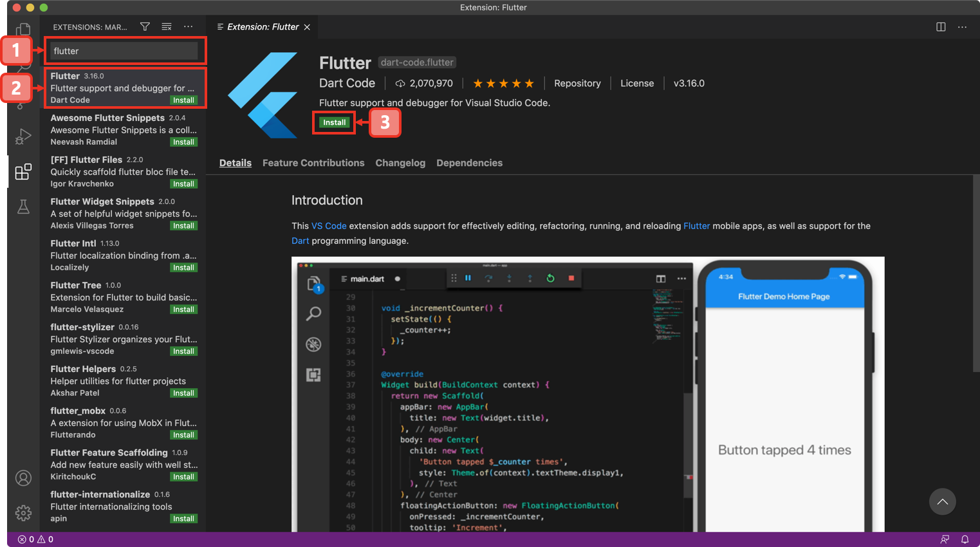
Task: Select the Extensions view icon
Action: click(x=23, y=172)
